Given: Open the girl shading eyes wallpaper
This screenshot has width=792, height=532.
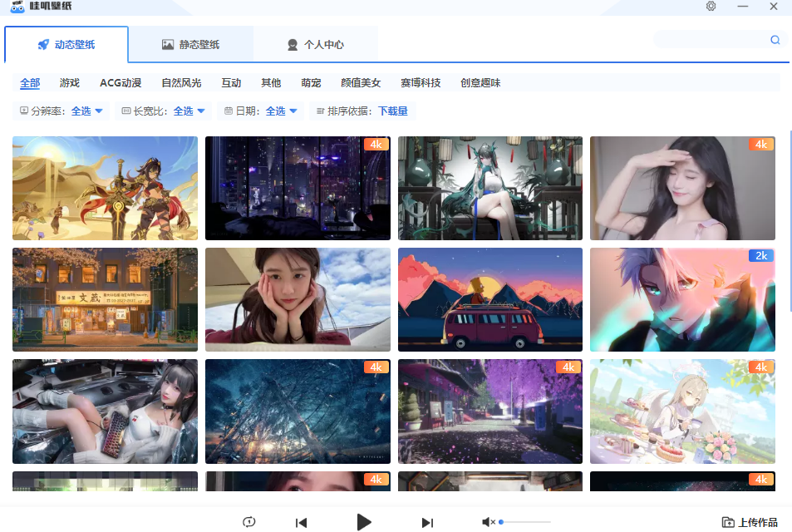Looking at the screenshot, I should (x=682, y=188).
